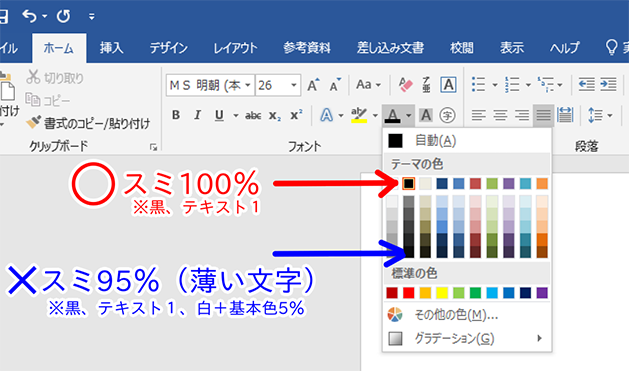Open その他の色(M)... more colors
Viewport: 629px width, 371px height.
(x=467, y=315)
